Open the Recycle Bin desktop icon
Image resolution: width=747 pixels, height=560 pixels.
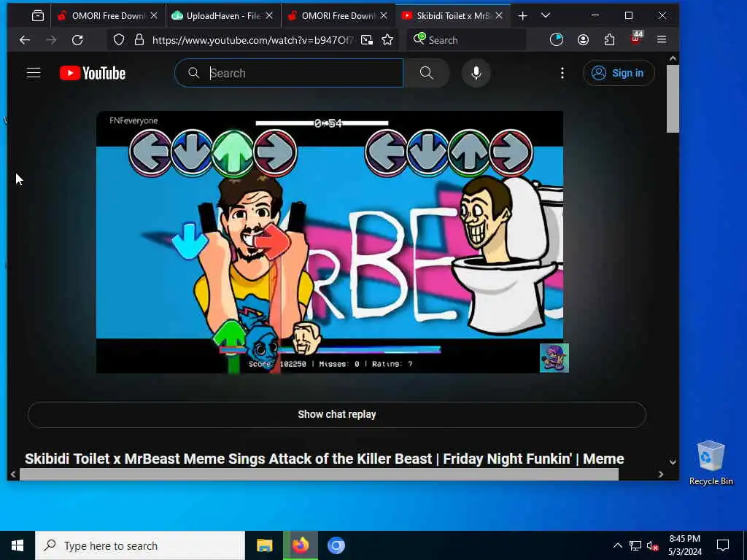tap(711, 463)
